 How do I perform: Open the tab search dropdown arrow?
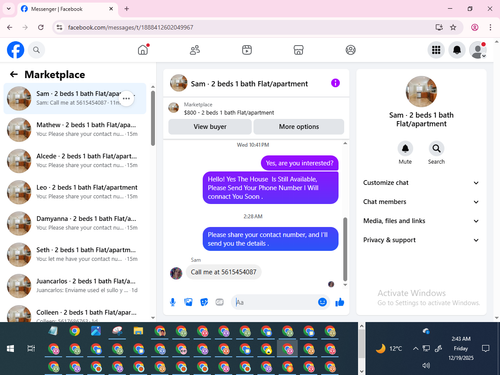point(9,9)
